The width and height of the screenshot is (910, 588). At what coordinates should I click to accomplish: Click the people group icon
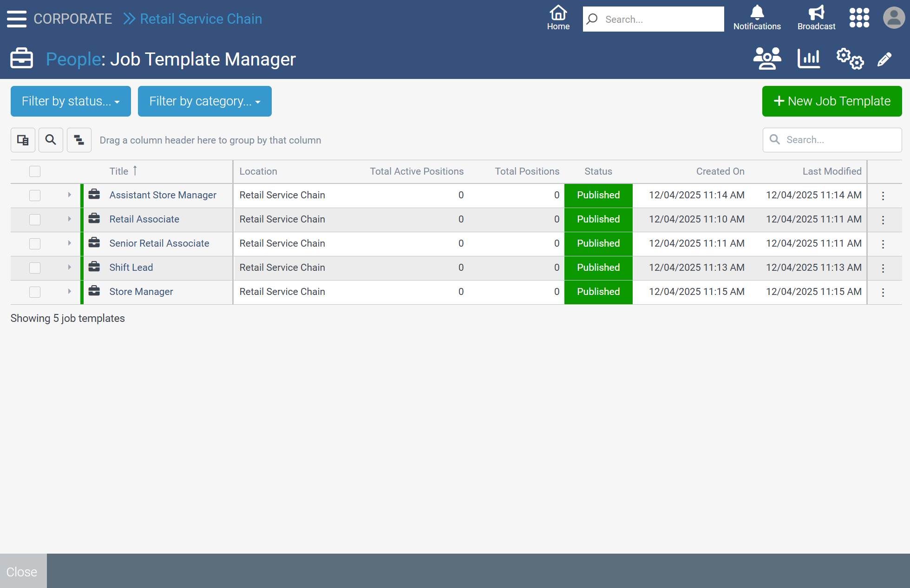pyautogui.click(x=766, y=59)
